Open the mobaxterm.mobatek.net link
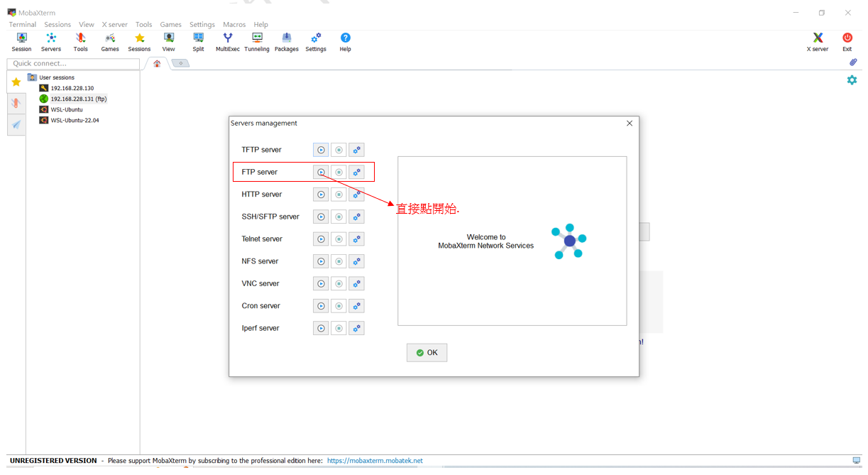868x475 pixels. [375, 461]
